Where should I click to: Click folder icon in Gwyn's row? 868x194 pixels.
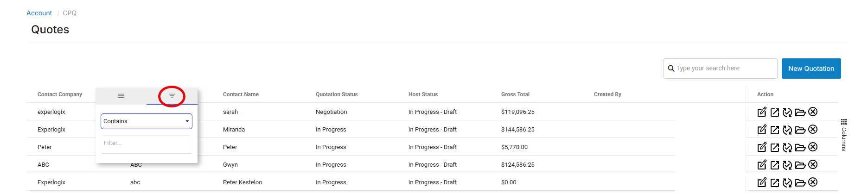point(800,165)
